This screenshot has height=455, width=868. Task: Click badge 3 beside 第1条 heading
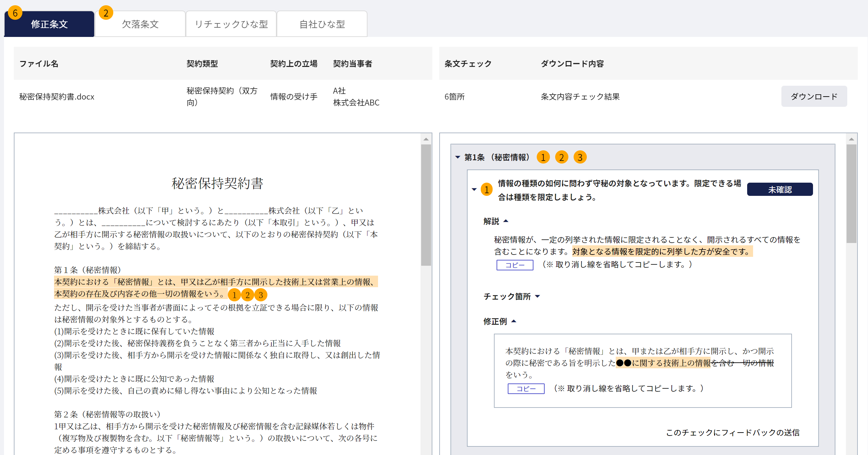pos(580,157)
